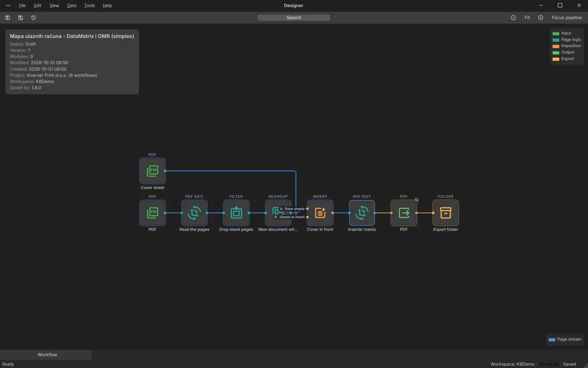Click the zoom in plus icon
588x368 pixels.
point(540,18)
